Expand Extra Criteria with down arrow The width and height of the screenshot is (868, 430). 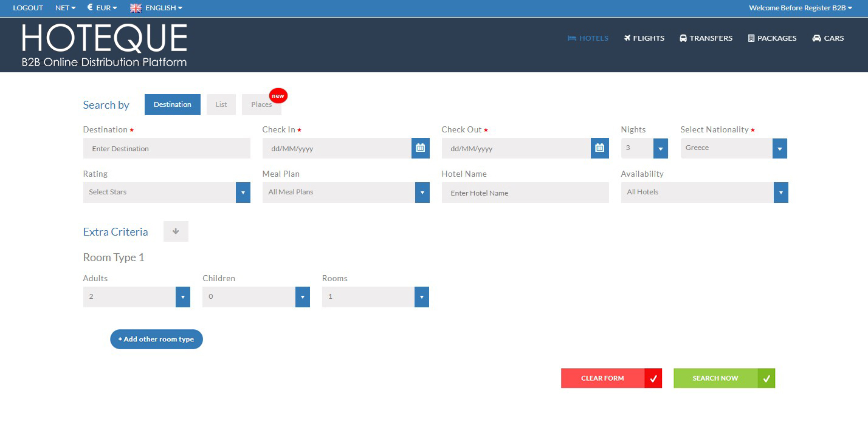pos(176,231)
